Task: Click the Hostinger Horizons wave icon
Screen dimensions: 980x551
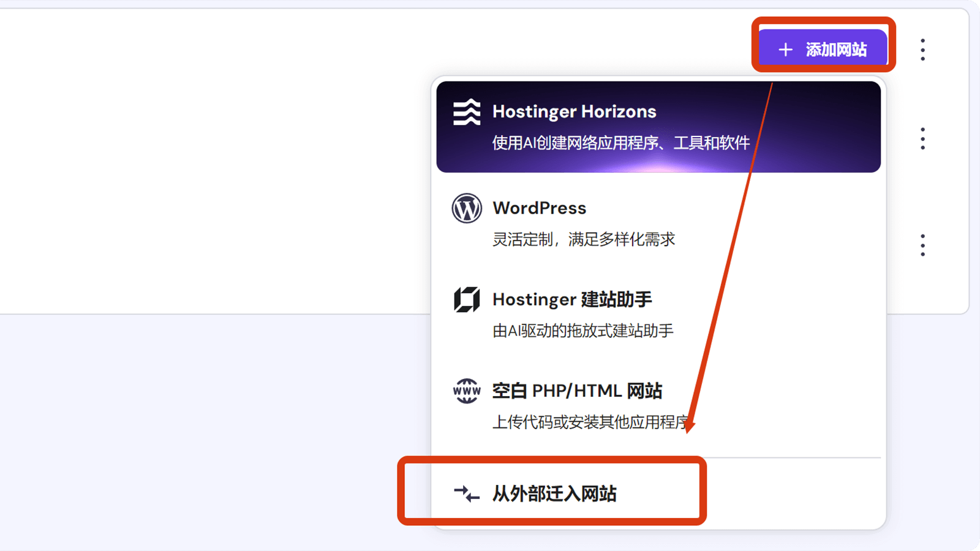Action: click(467, 112)
